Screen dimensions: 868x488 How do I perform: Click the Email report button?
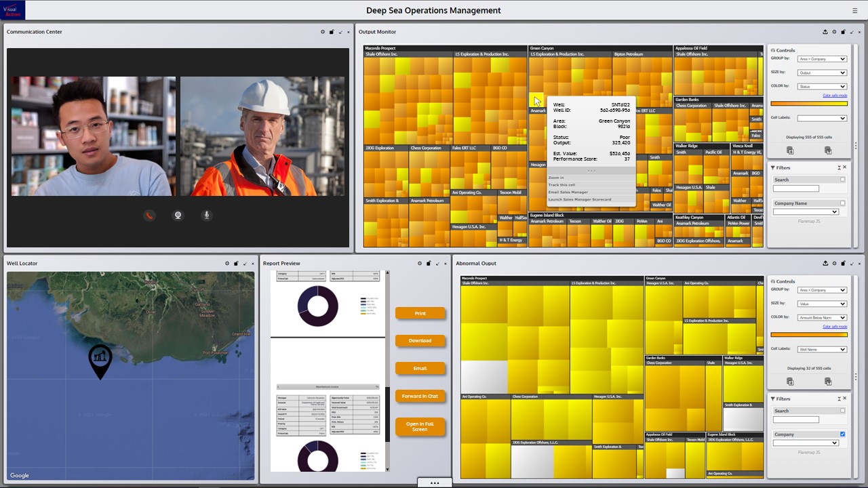[420, 369]
